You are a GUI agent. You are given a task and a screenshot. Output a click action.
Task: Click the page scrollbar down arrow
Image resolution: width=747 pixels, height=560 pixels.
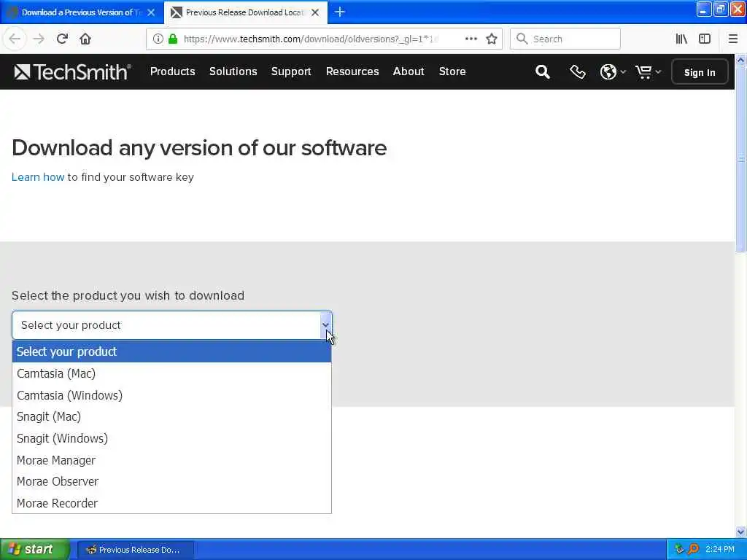click(740, 532)
